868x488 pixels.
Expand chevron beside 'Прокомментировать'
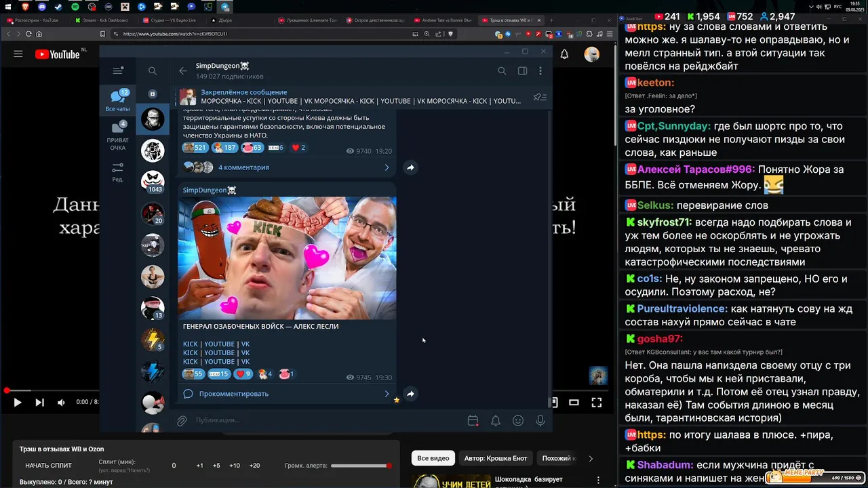(x=387, y=394)
